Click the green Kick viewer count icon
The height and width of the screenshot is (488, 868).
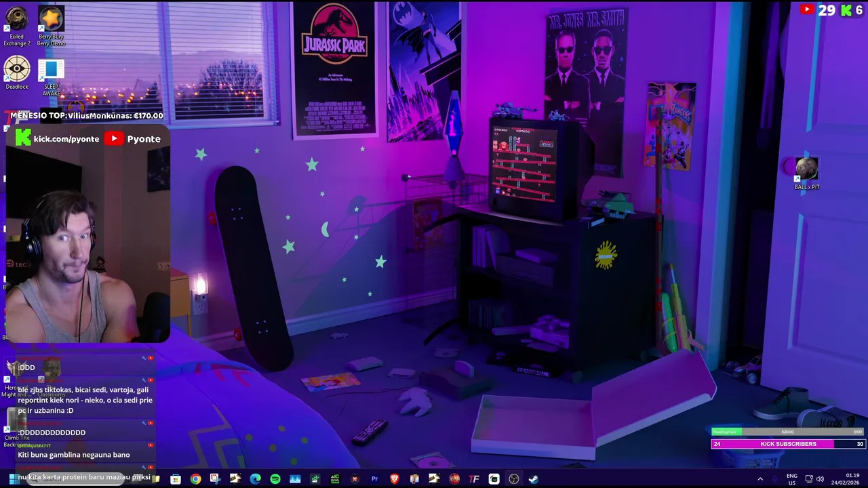point(846,9)
